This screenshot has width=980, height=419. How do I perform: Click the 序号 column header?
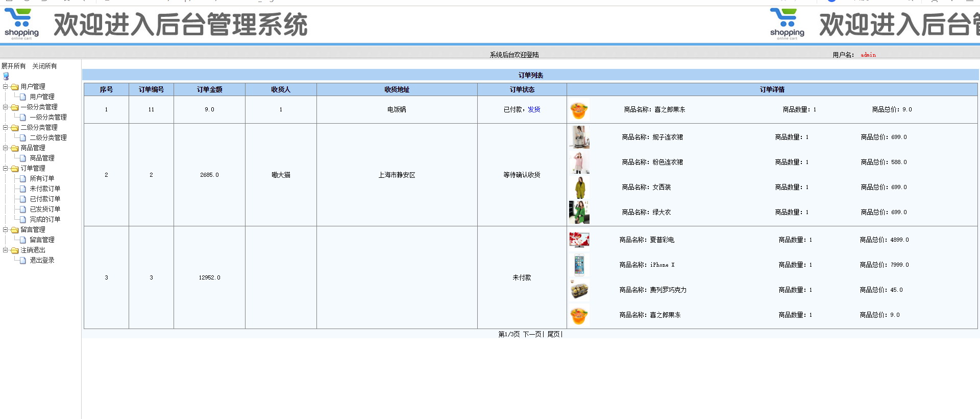click(x=106, y=89)
